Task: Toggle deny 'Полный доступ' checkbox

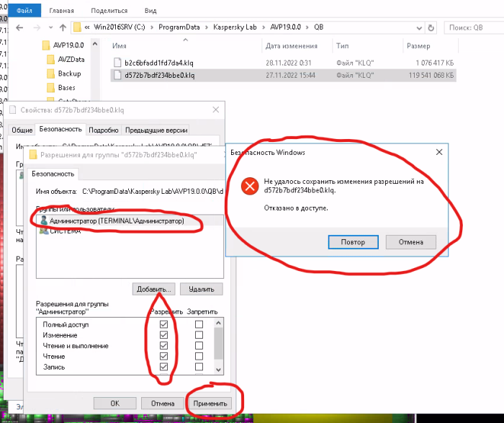Action: coord(199,324)
